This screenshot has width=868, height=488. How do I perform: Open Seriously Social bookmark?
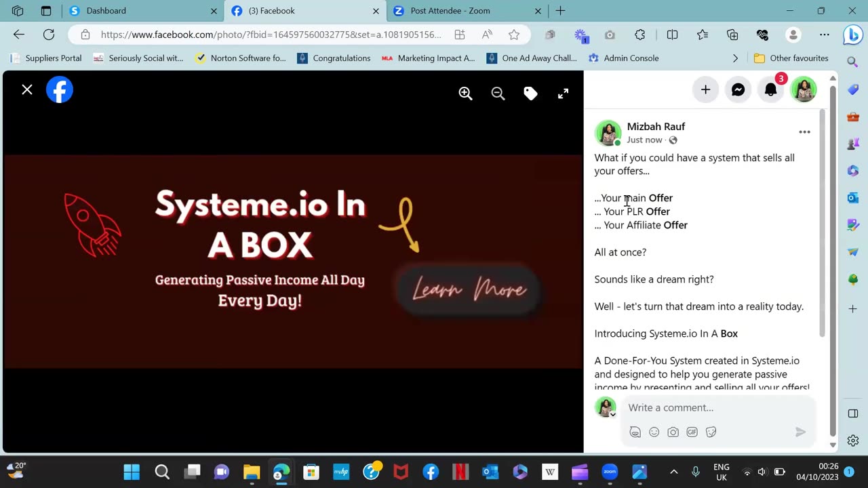[138, 58]
